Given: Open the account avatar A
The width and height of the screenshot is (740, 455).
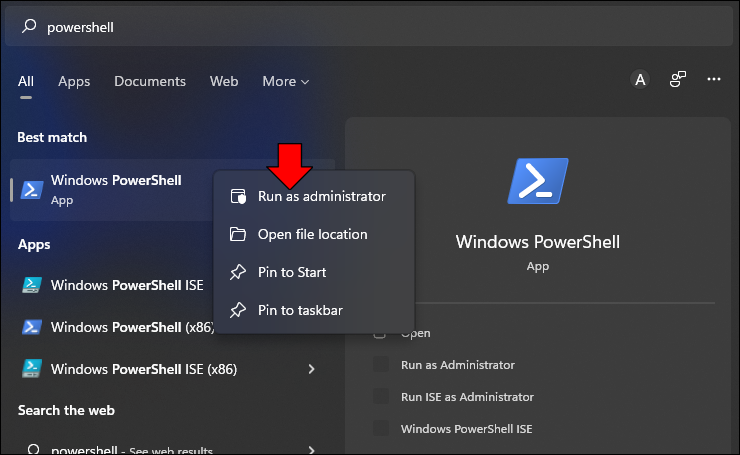Looking at the screenshot, I should point(640,79).
